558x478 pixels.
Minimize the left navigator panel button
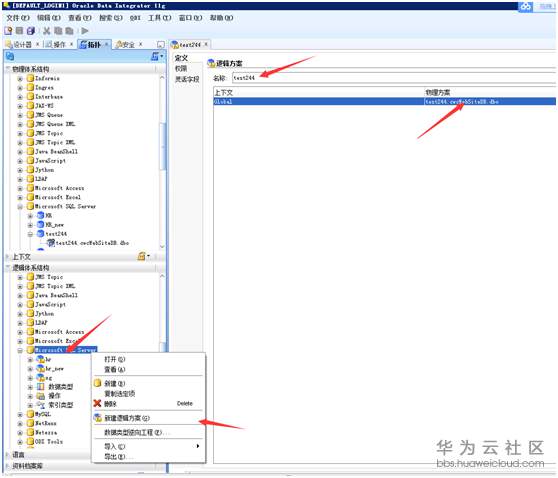pyautogui.click(x=161, y=44)
